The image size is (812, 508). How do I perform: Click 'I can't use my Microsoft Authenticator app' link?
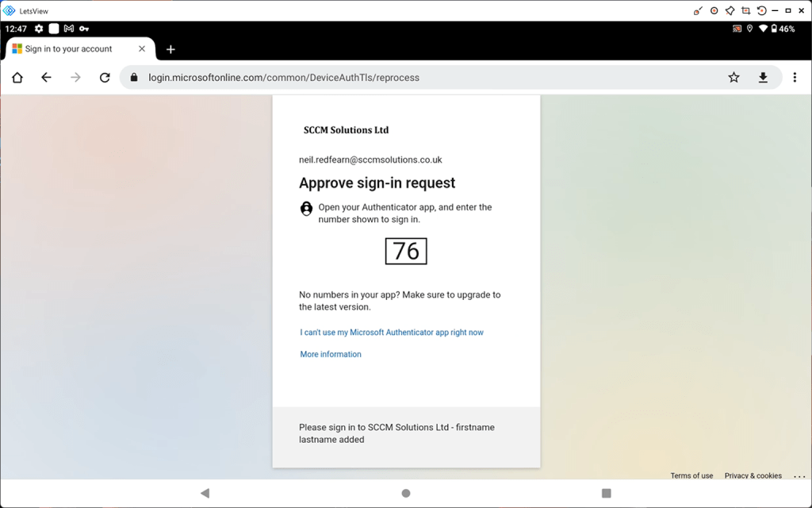[392, 333]
